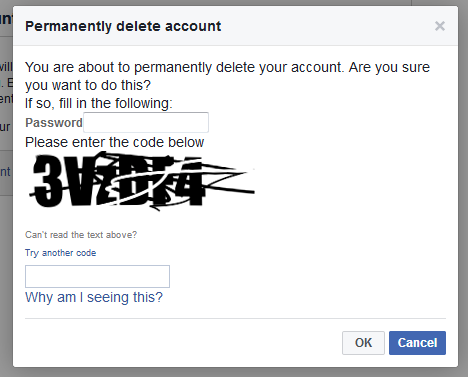Screen dimensions: 468x377
Task: Click the blue Cancel button
Action: point(417,343)
